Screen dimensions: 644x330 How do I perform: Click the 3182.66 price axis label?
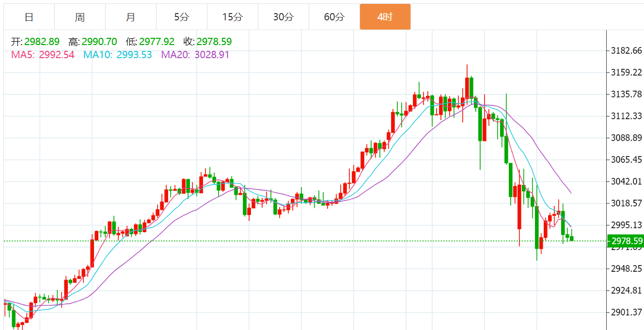[x=627, y=50]
